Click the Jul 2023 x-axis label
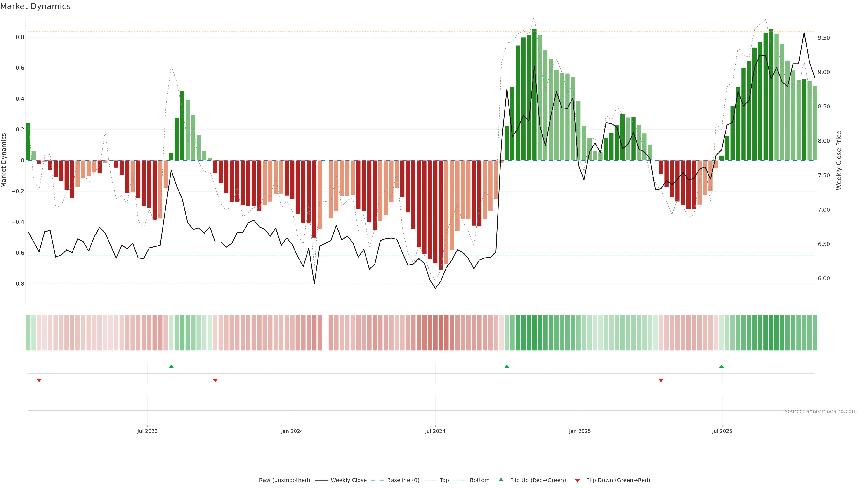This screenshot has height=488, width=868. pos(147,431)
